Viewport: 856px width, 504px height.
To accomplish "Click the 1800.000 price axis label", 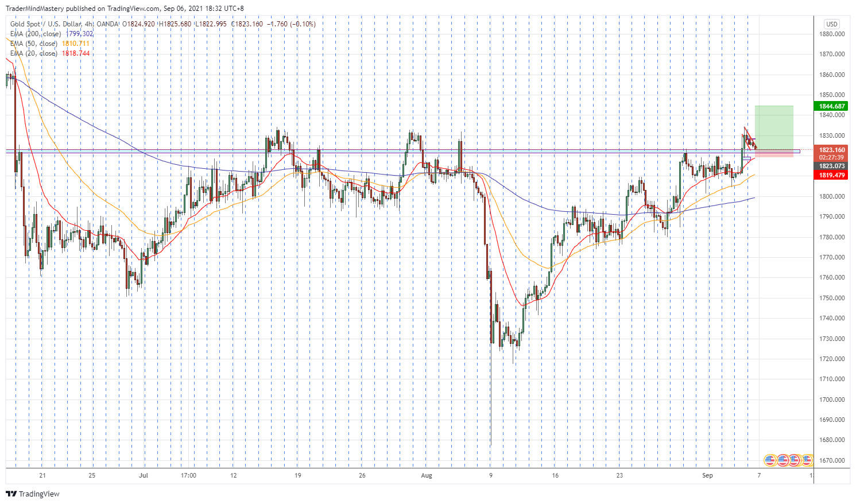I will (832, 196).
